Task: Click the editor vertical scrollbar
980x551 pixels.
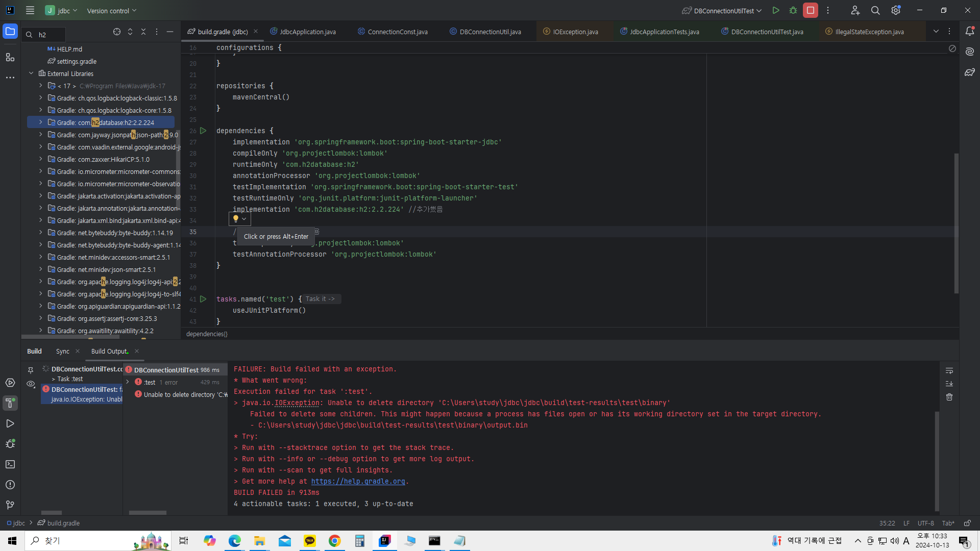Action: click(x=957, y=223)
